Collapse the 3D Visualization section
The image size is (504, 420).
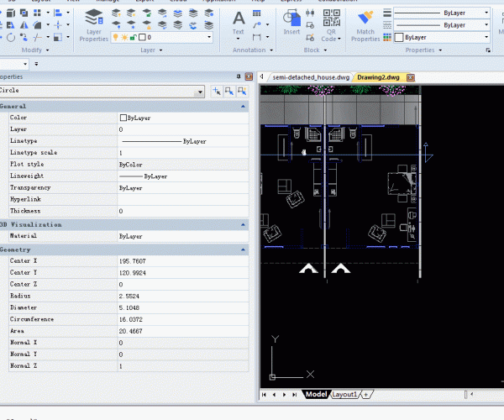coord(244,225)
